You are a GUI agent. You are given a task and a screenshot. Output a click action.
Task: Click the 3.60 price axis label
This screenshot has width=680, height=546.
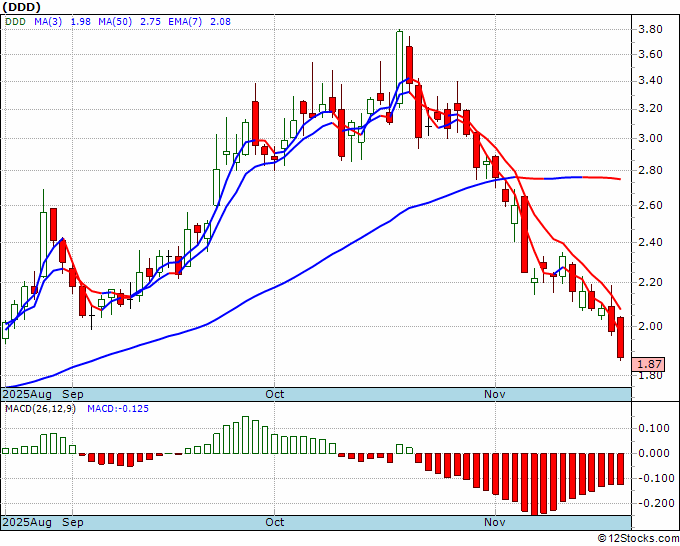[x=650, y=54]
